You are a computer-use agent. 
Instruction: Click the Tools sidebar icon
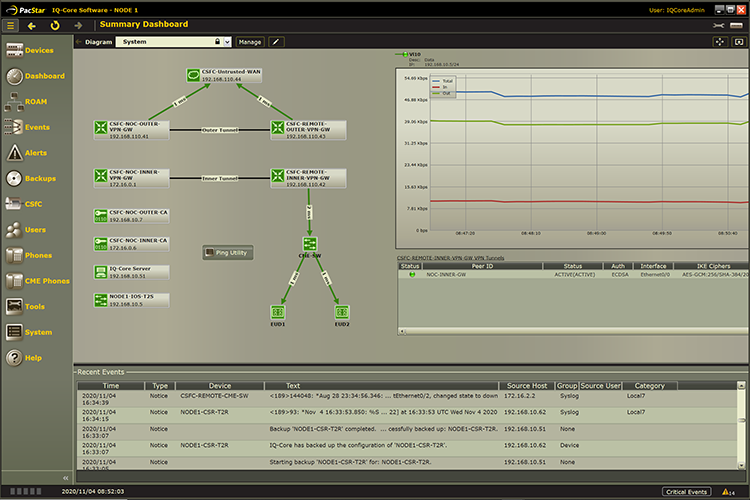coord(14,306)
